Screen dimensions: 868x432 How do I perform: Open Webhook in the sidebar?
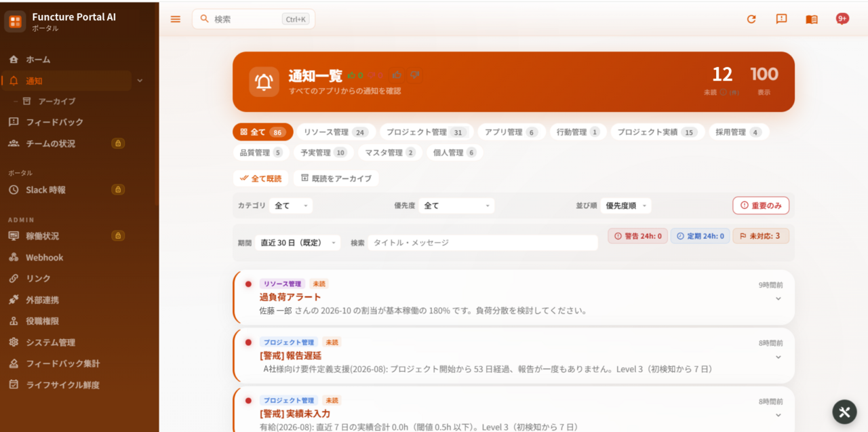tap(66, 257)
